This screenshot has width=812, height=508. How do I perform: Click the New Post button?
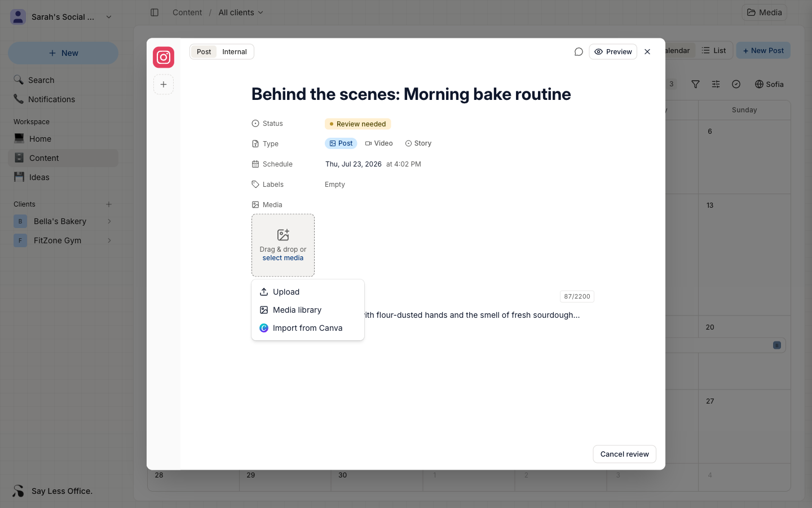coord(764,51)
